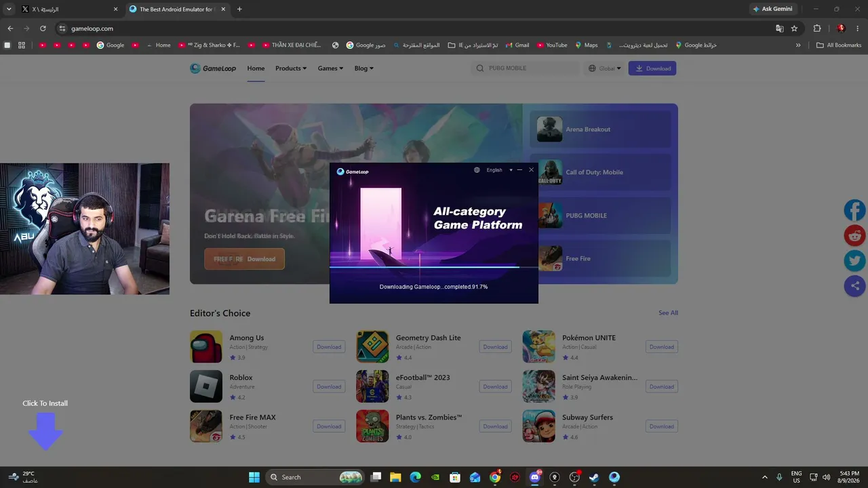Reload the page
This screenshot has height=488, width=868.
point(43,28)
